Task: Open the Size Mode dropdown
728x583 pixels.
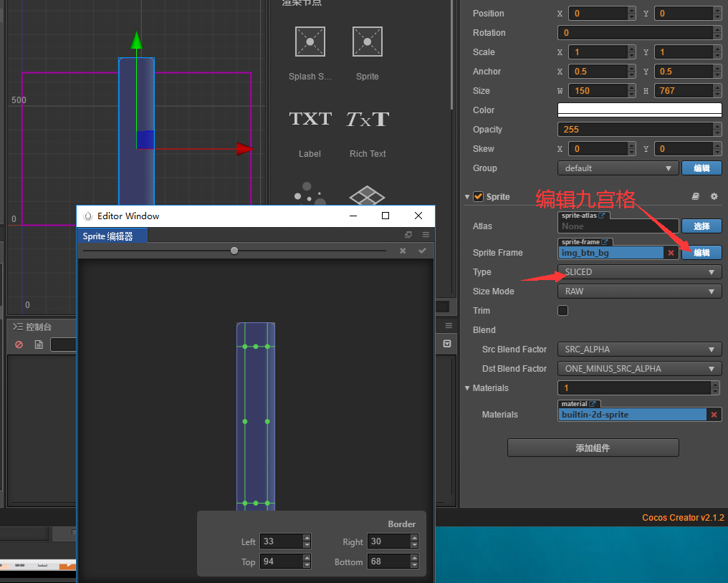Action: pyautogui.click(x=639, y=291)
